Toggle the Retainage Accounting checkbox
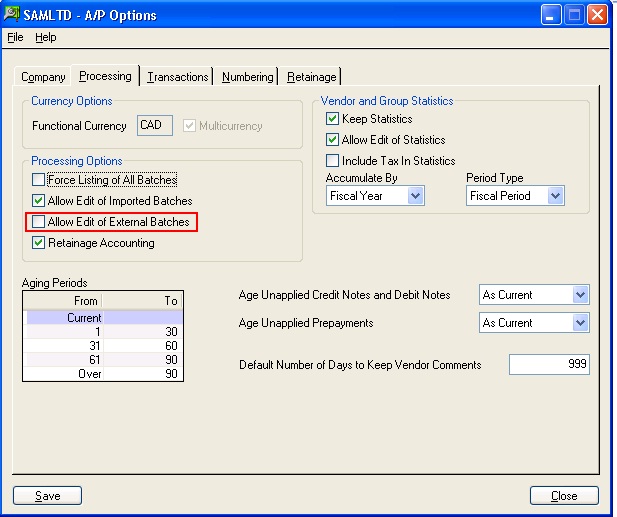The image size is (617, 517). coord(39,243)
